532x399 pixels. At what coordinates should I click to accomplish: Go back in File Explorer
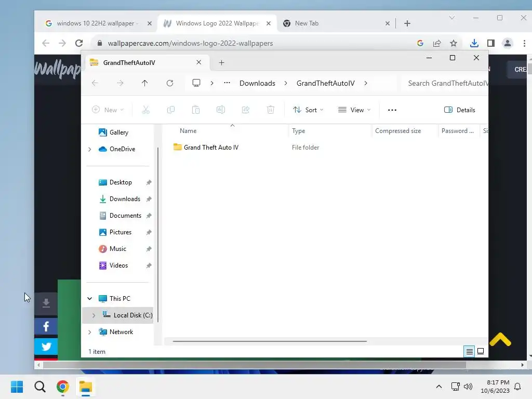tap(95, 83)
